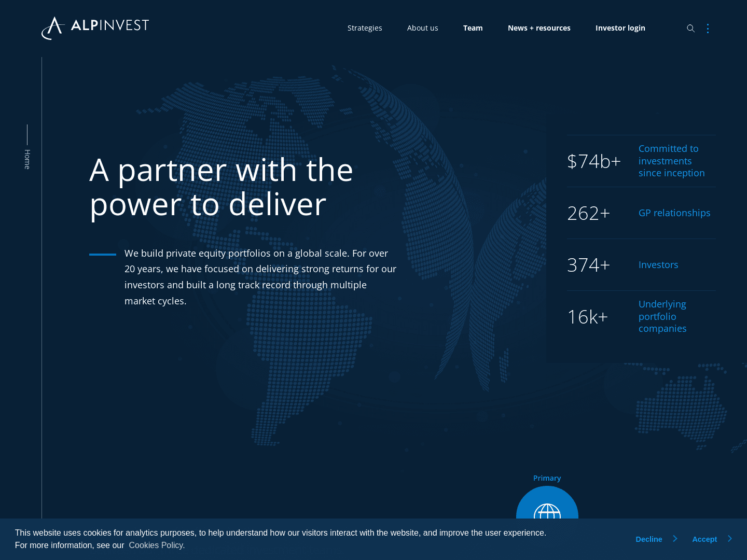The image size is (747, 560).
Task: Open News + resources menu
Action: (x=539, y=28)
